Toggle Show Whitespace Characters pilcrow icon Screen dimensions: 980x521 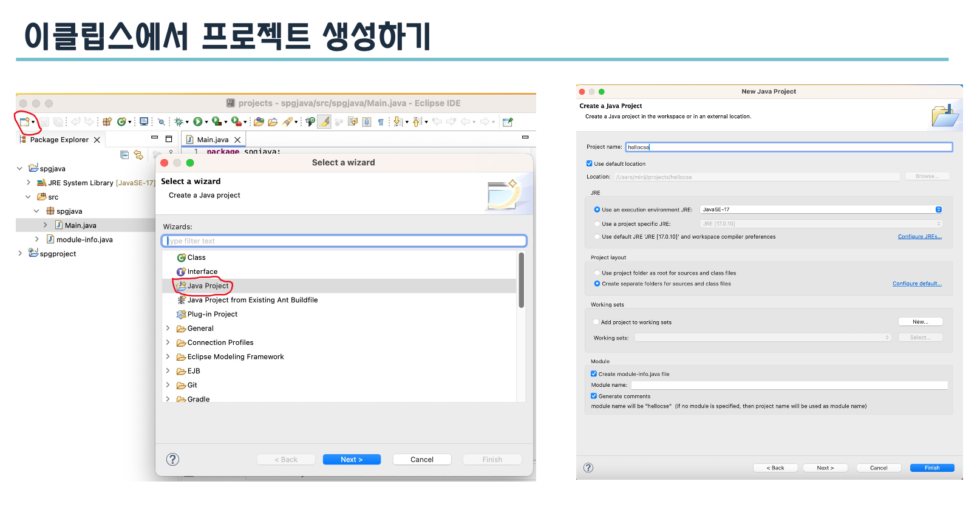click(x=381, y=122)
